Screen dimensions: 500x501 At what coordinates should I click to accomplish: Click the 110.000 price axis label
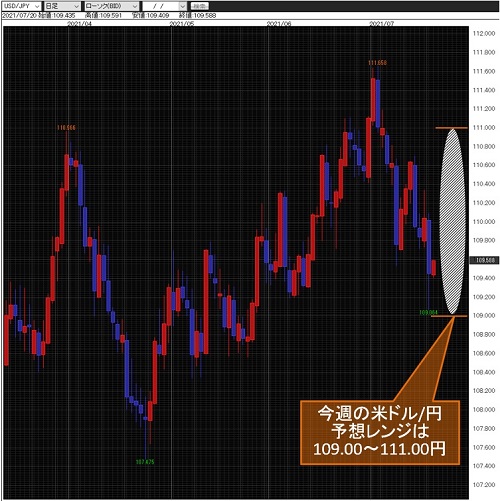pyautogui.click(x=484, y=222)
